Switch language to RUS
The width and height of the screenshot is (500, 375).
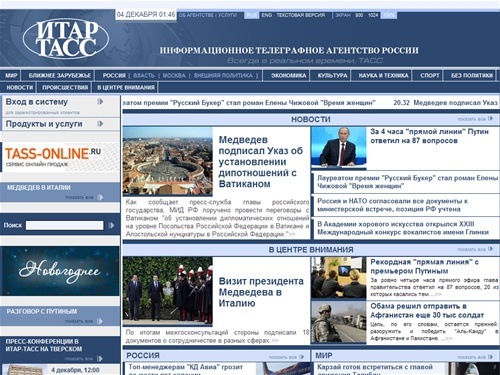[x=252, y=15]
